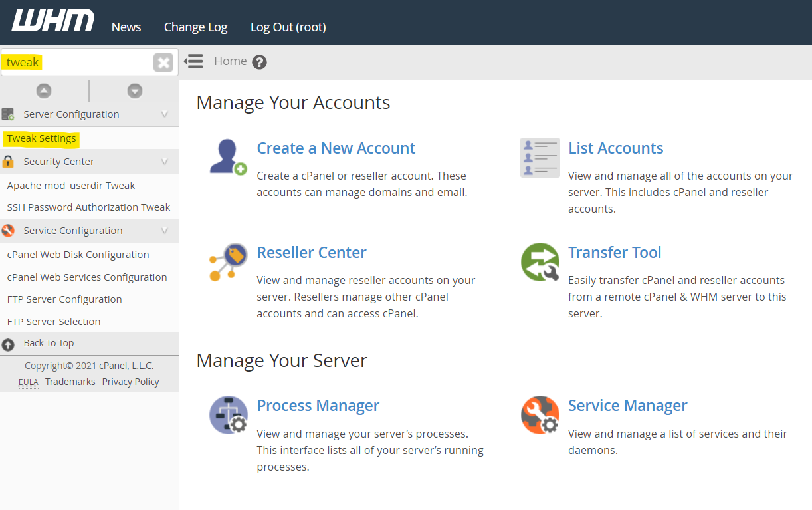The width and height of the screenshot is (812, 510).
Task: Click the WHM logo
Action: tap(53, 21)
